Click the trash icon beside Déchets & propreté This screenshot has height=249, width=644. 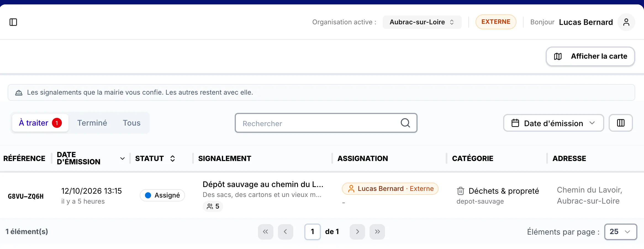[460, 191]
